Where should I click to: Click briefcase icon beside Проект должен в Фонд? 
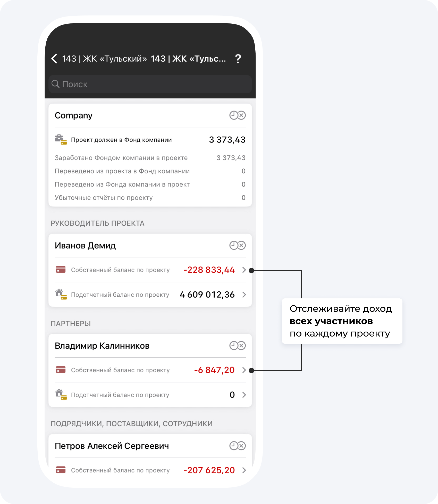(61, 140)
